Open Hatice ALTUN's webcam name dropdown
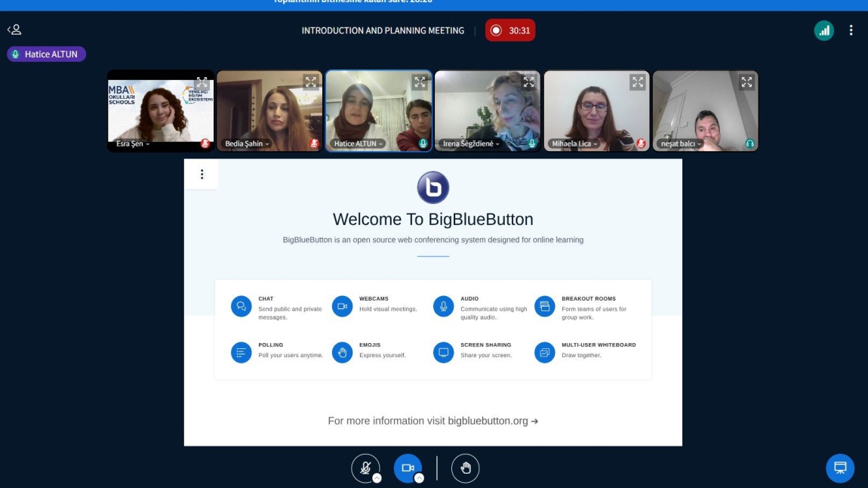 coord(359,144)
